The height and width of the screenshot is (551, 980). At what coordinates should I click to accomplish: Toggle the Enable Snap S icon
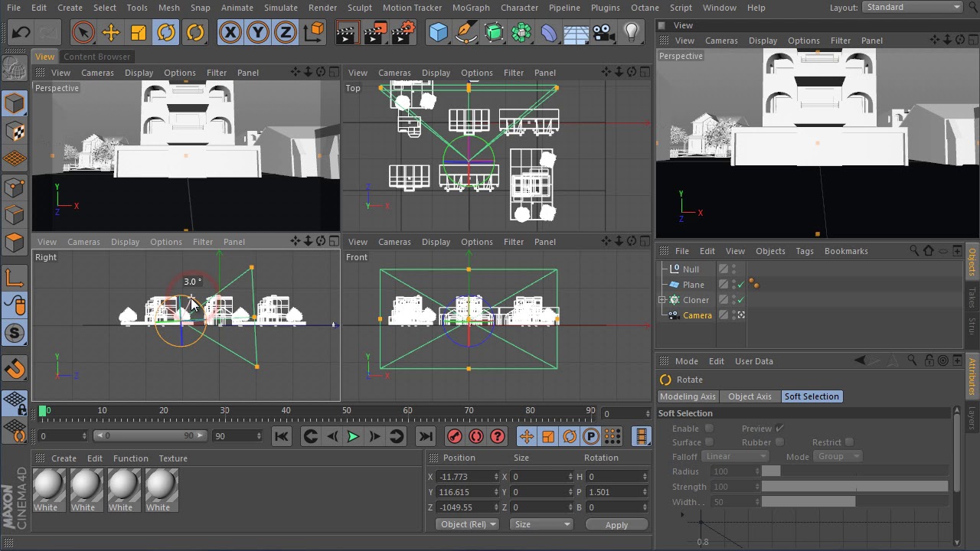pyautogui.click(x=15, y=333)
